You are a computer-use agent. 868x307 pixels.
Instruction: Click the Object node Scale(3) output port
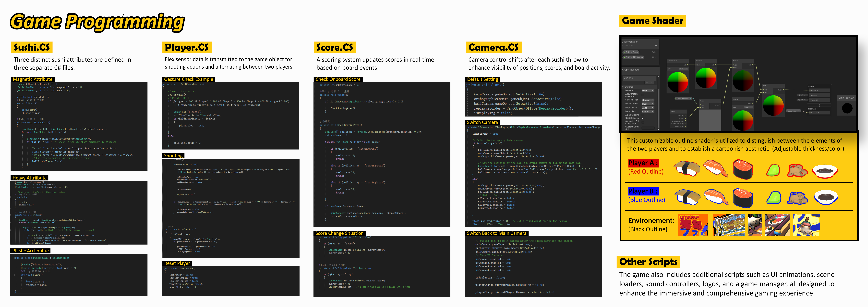(685, 118)
